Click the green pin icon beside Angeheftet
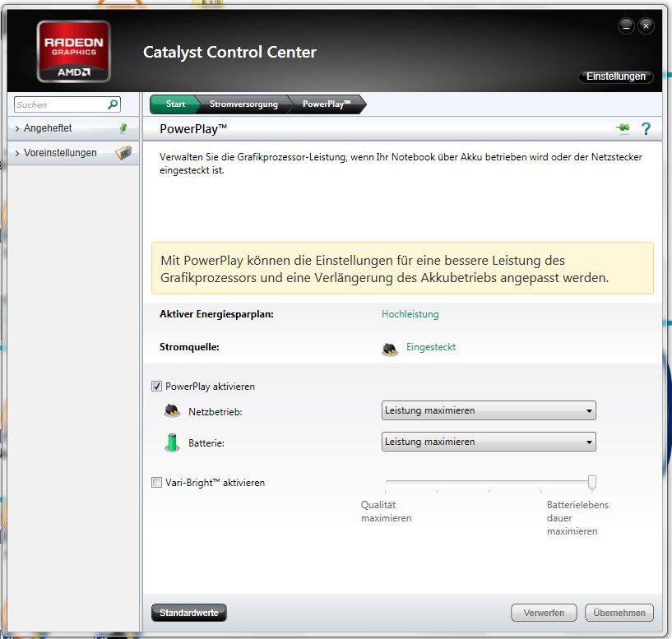 pos(123,127)
